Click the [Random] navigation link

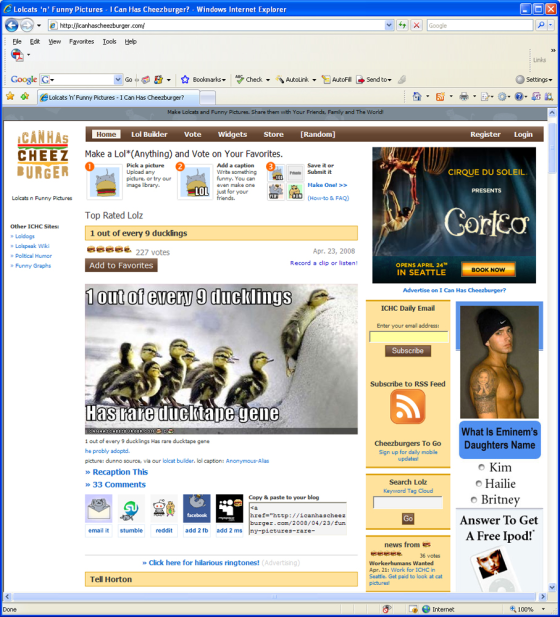[x=318, y=135]
